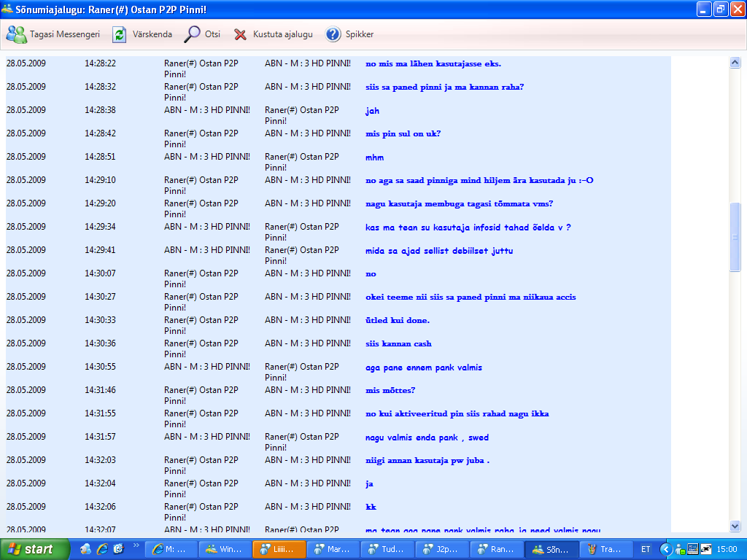
Task: Launch Internet Explorer from the Quick Launch bar
Action: point(102,549)
